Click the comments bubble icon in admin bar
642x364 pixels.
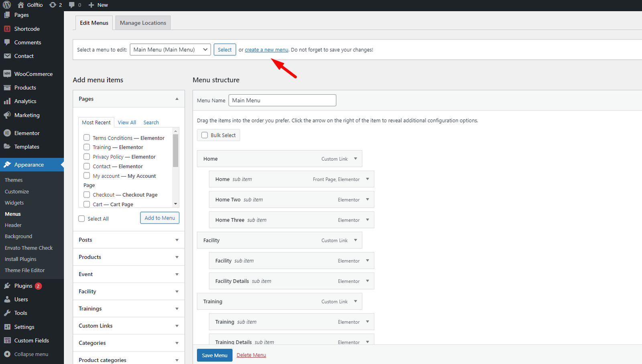click(71, 5)
